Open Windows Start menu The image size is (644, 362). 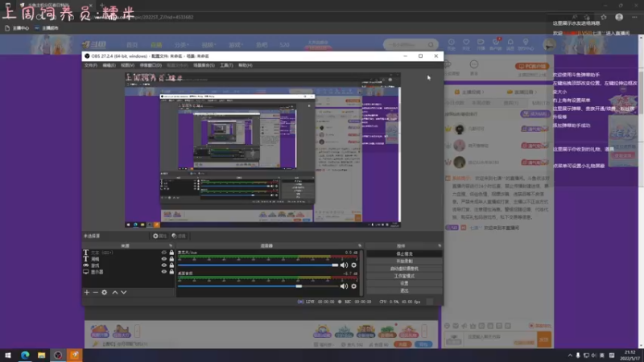[x=8, y=356]
